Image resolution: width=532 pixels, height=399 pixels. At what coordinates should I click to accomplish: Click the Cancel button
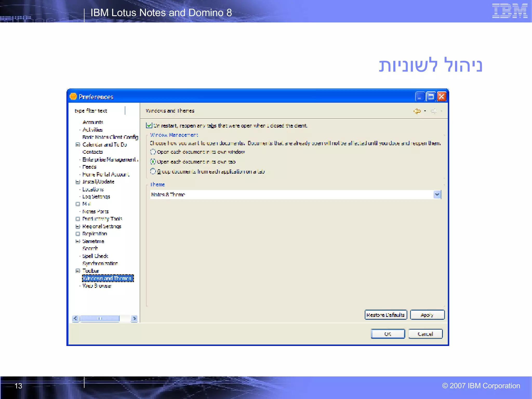point(425,334)
